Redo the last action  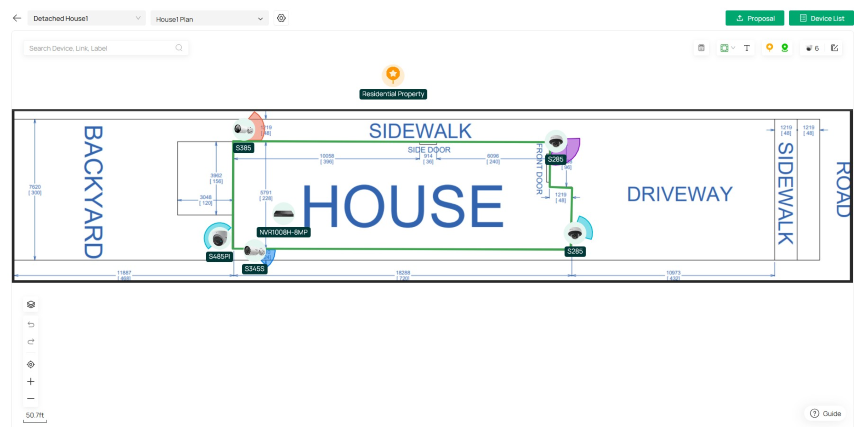30,341
